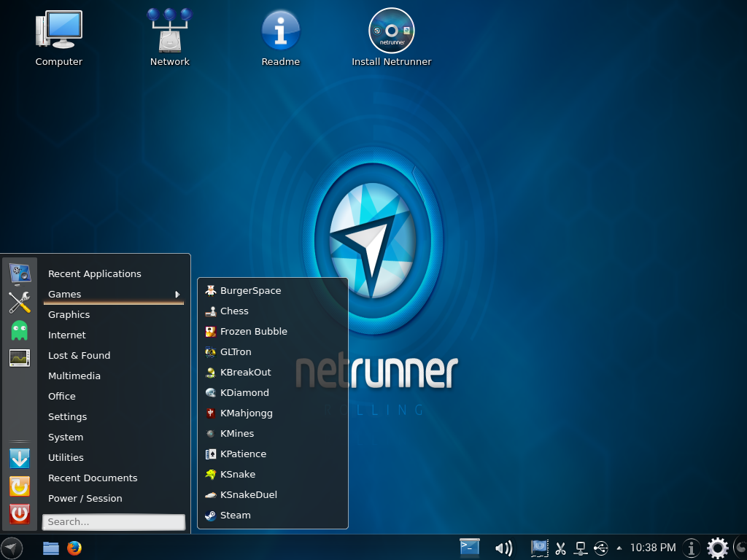Show hidden tray icons with the arrow

pyautogui.click(x=619, y=548)
